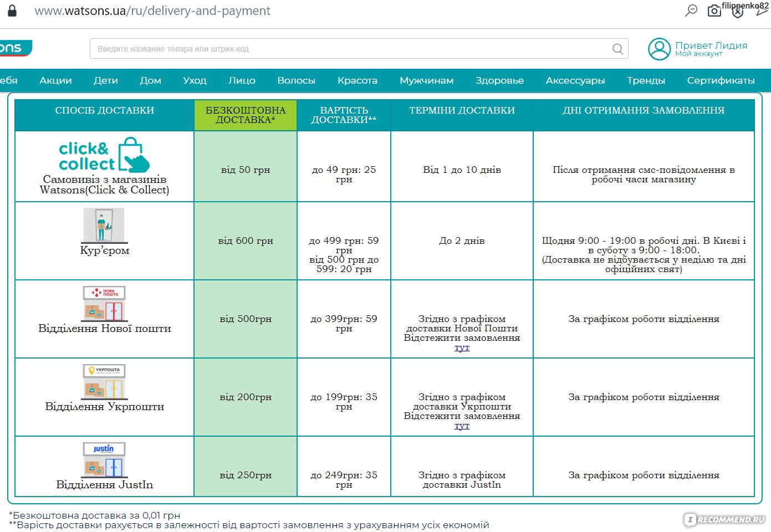The image size is (771, 532).
Task: Click the courier delivery illustration
Action: [x=104, y=225]
